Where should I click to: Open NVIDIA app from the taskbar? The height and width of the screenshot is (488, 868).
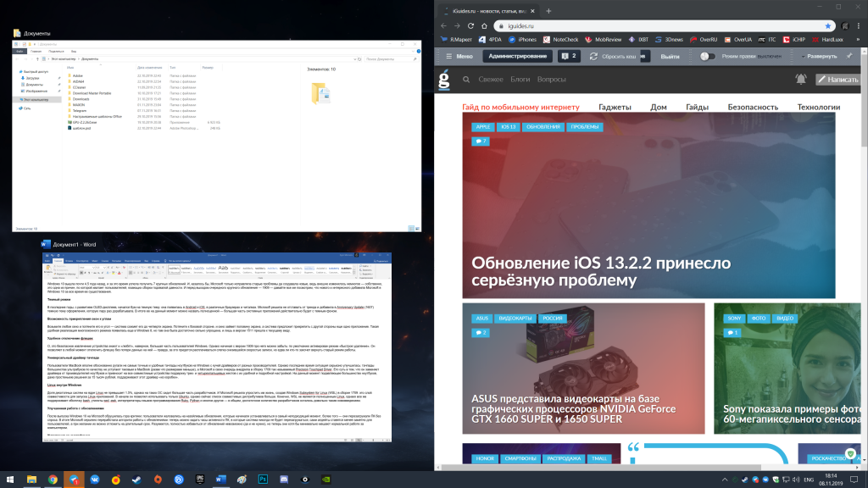tap(326, 480)
